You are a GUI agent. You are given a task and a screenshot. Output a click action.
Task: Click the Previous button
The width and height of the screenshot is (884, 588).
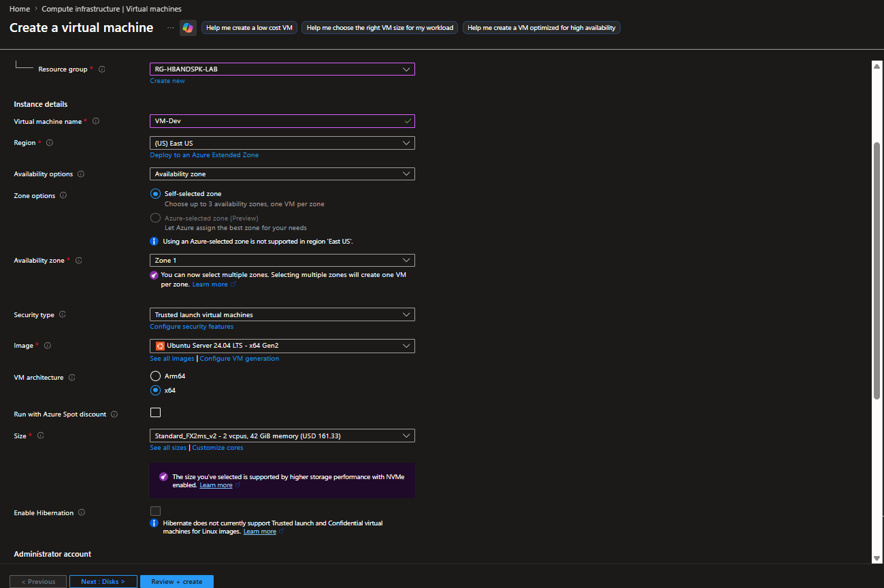38,582
